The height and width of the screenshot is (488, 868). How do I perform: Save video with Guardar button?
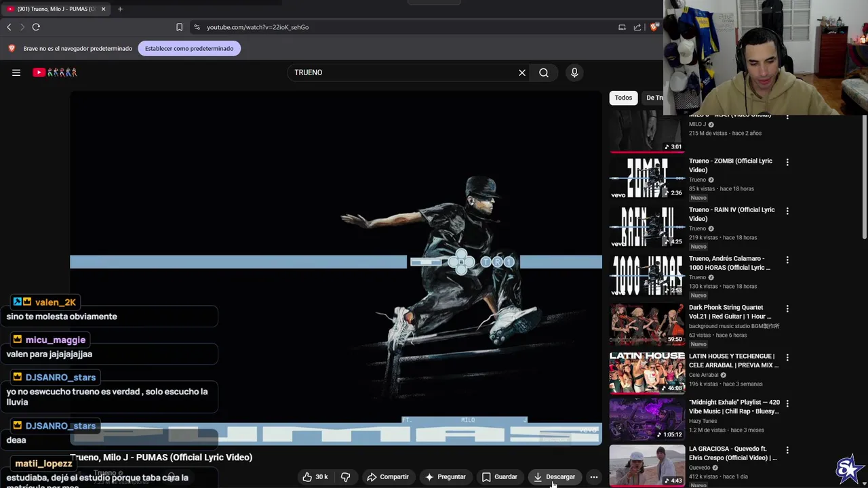[500, 476]
